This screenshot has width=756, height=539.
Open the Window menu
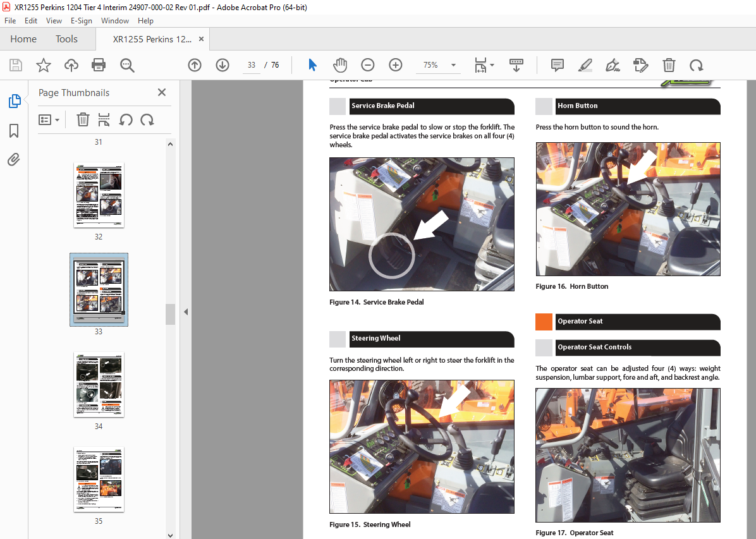click(115, 21)
